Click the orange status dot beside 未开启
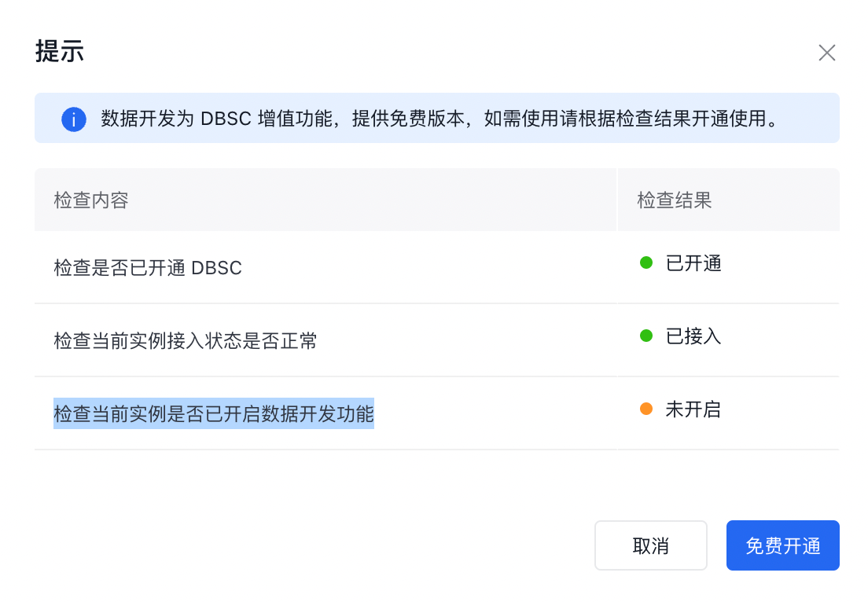868x602 pixels. point(646,409)
